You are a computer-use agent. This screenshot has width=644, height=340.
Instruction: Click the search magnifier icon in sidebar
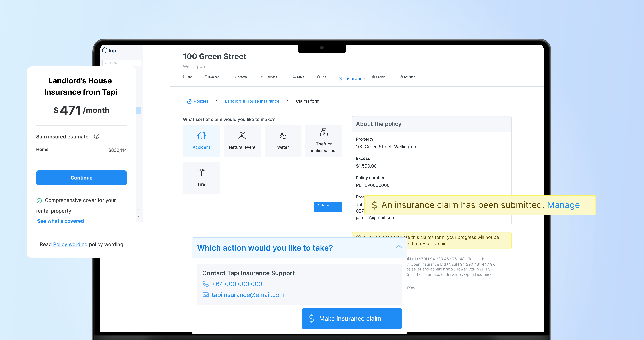[x=106, y=63]
